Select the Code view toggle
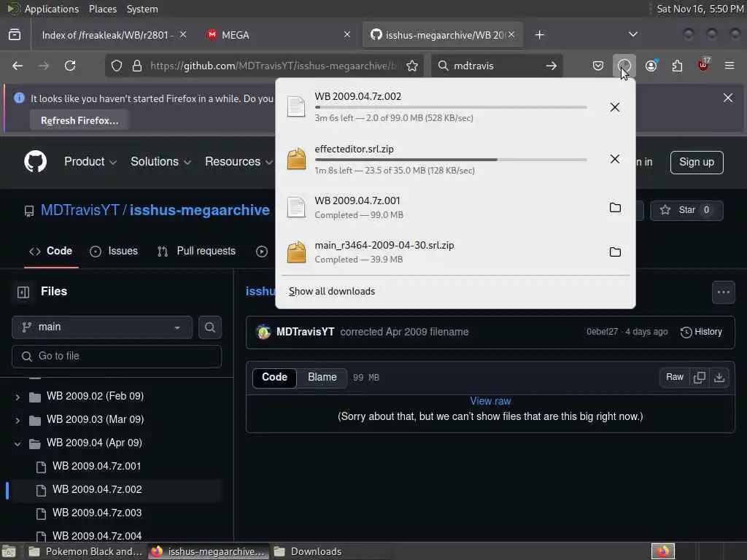 pos(274,378)
